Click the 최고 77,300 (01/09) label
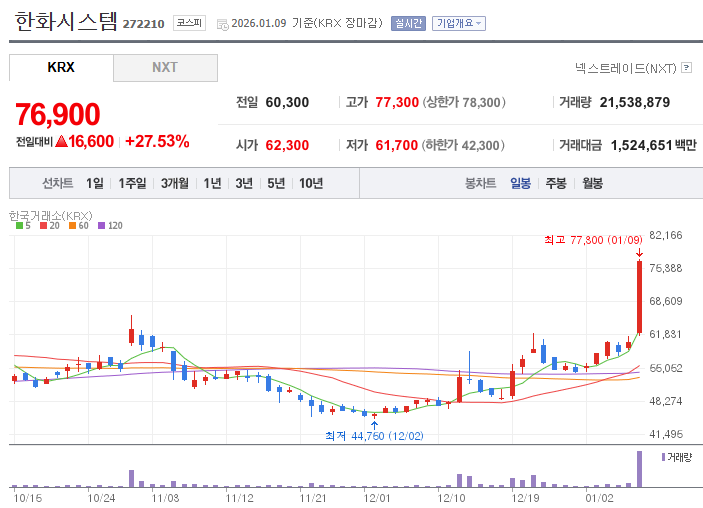The height and width of the screenshot is (508, 703). click(593, 240)
